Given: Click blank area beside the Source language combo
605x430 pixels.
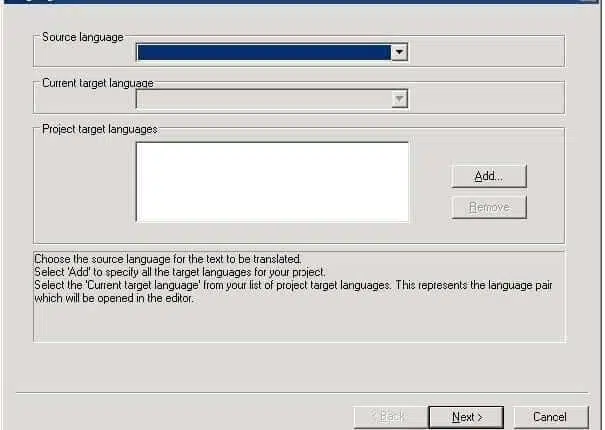Looking at the screenshot, I should 486,52.
